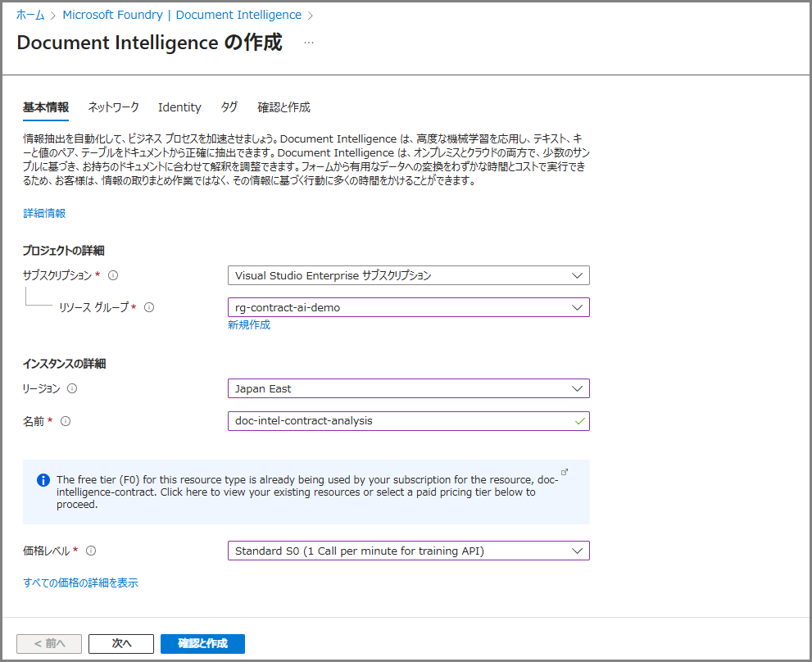Click info icon next to サブスクリプション label
The height and width of the screenshot is (662, 812).
tap(113, 275)
